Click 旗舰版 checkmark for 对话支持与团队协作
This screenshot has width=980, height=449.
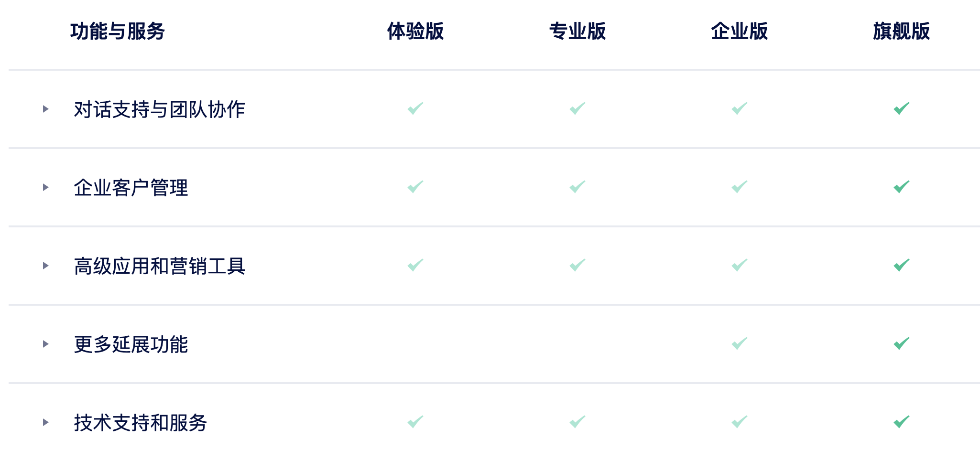pos(902,108)
